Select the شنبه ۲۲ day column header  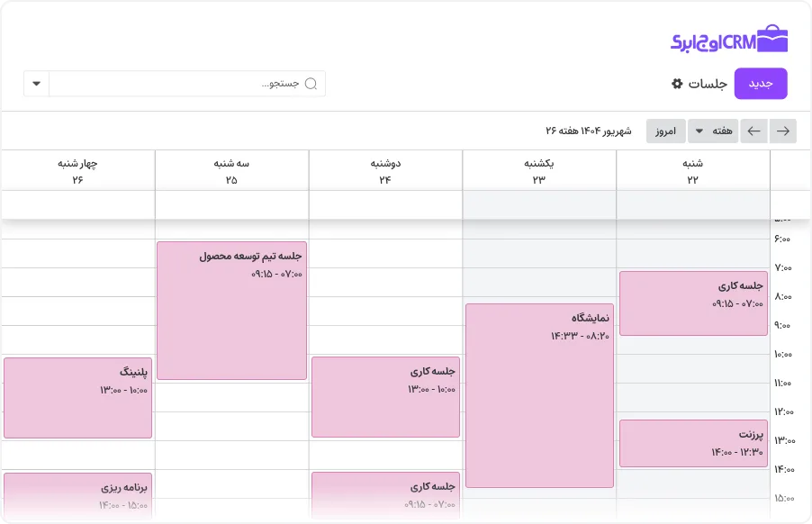click(x=693, y=170)
